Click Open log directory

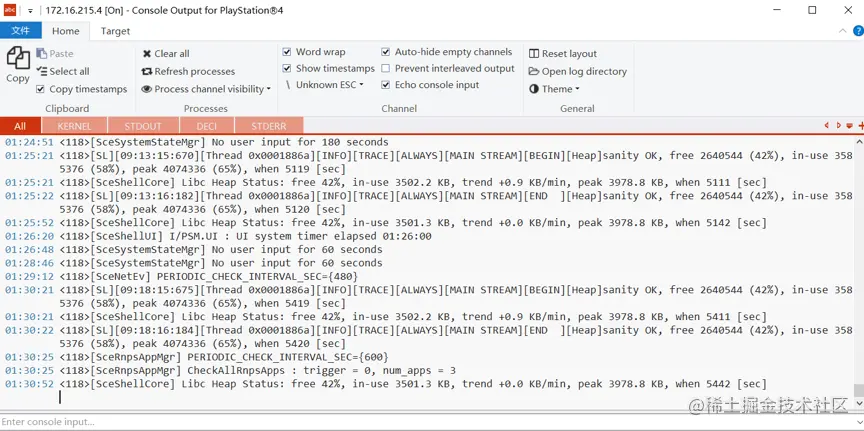[x=577, y=71]
